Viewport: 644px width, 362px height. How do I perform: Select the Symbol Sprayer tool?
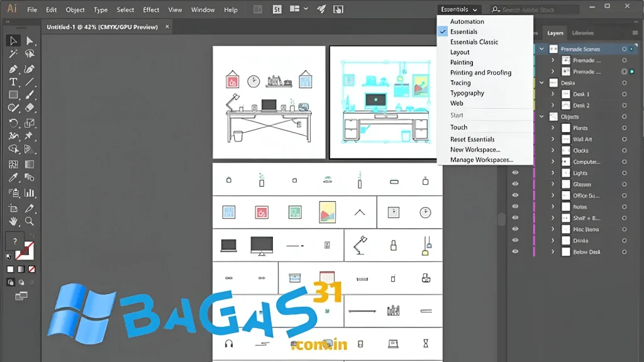[13, 192]
